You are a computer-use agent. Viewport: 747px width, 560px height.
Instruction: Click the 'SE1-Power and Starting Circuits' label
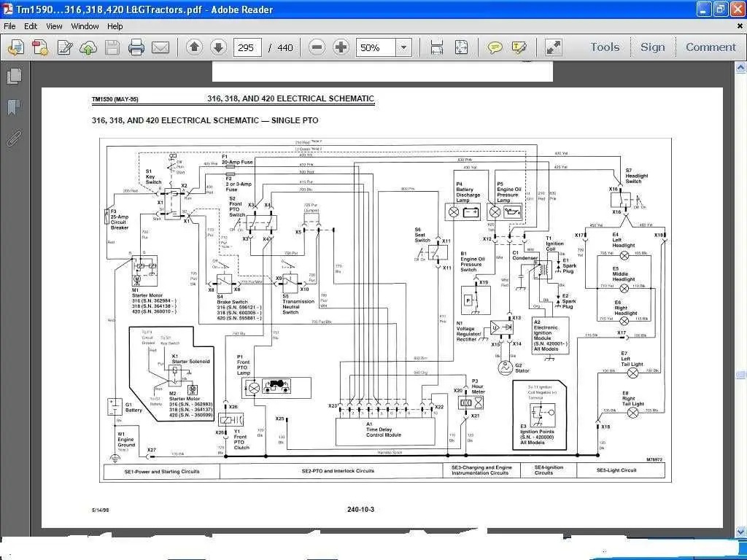click(162, 472)
